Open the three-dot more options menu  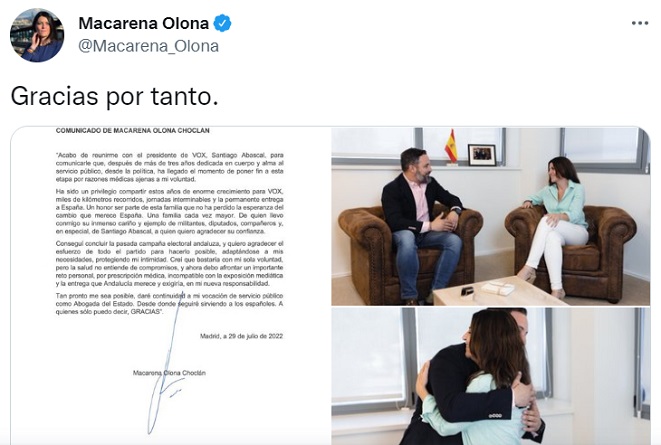[640, 24]
